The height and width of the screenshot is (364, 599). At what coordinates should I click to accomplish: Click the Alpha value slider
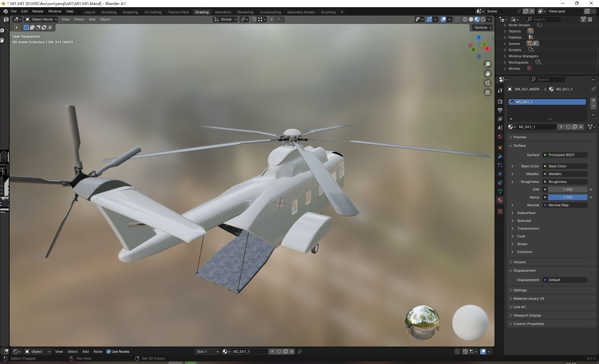(567, 197)
